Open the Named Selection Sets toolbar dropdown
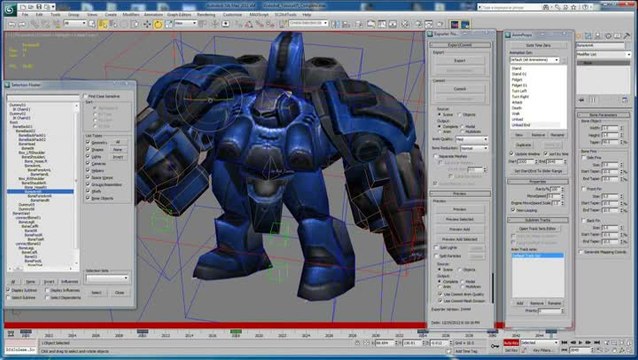The width and height of the screenshot is (638, 360). click(x=308, y=24)
